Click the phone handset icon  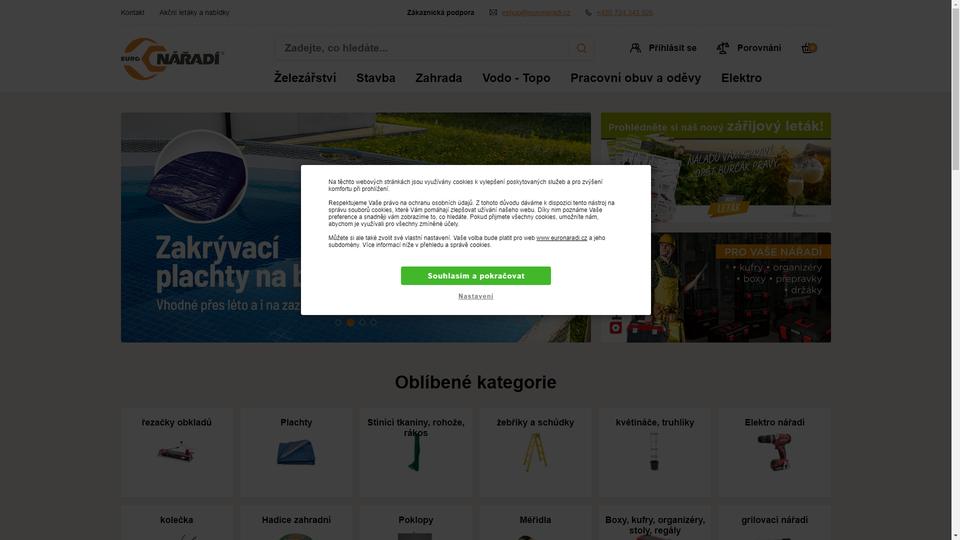[588, 12]
